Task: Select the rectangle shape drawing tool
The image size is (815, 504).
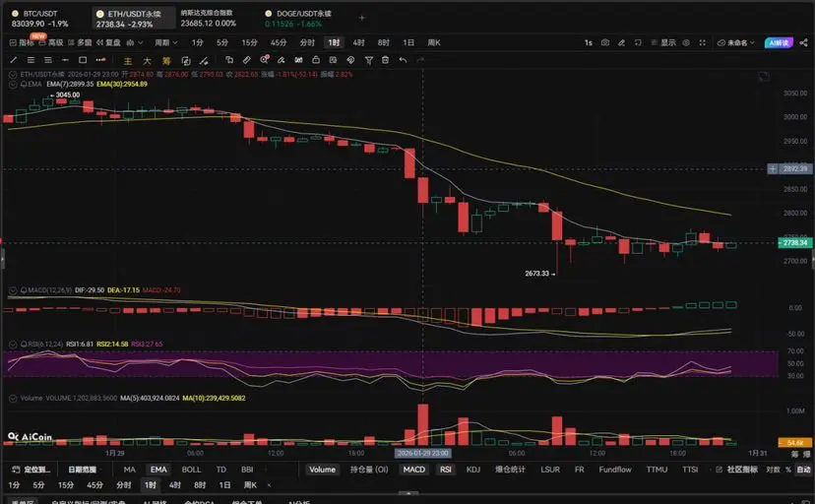Action: click(x=82, y=60)
